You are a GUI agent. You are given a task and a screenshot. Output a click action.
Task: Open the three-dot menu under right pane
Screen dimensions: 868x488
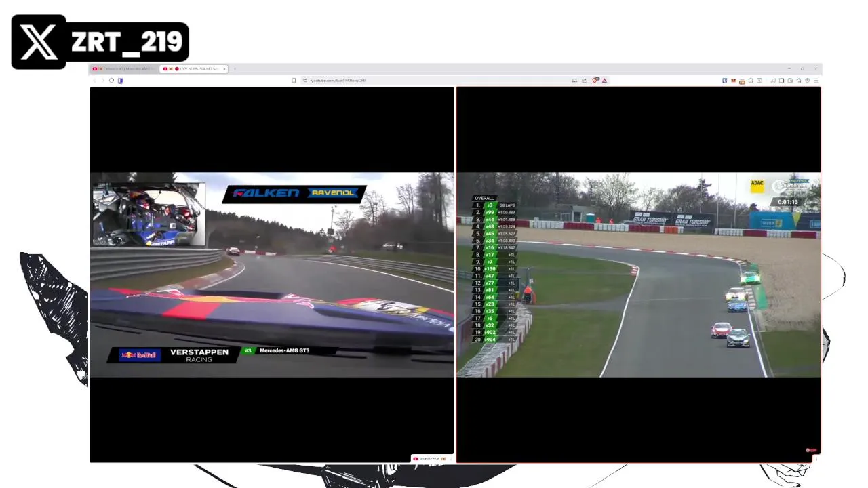[x=816, y=459]
